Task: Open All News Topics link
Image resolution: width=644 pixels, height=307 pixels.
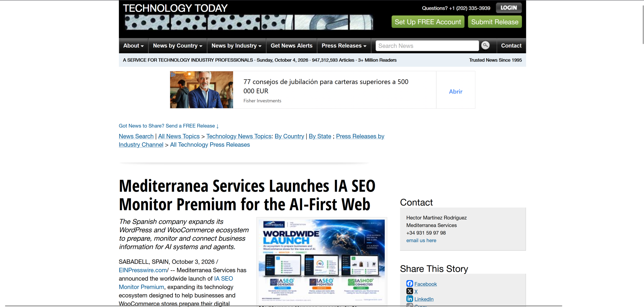Action: click(179, 136)
